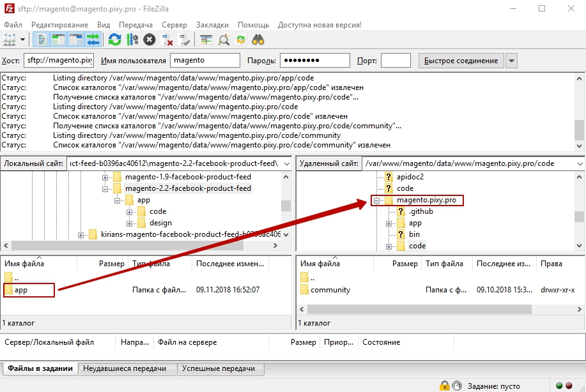This screenshot has width=586, height=392.
Task: Select apidoc2 in remote tree
Action: pyautogui.click(x=410, y=177)
